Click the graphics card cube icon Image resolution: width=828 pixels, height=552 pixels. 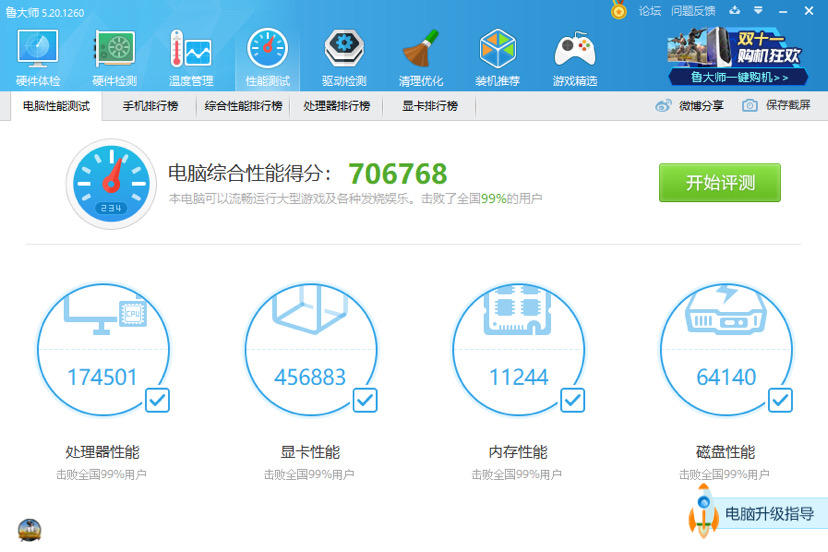point(310,310)
